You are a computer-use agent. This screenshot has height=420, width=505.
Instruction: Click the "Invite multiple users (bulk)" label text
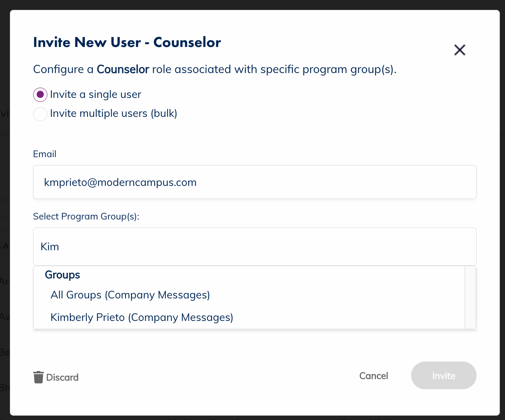[x=114, y=114]
